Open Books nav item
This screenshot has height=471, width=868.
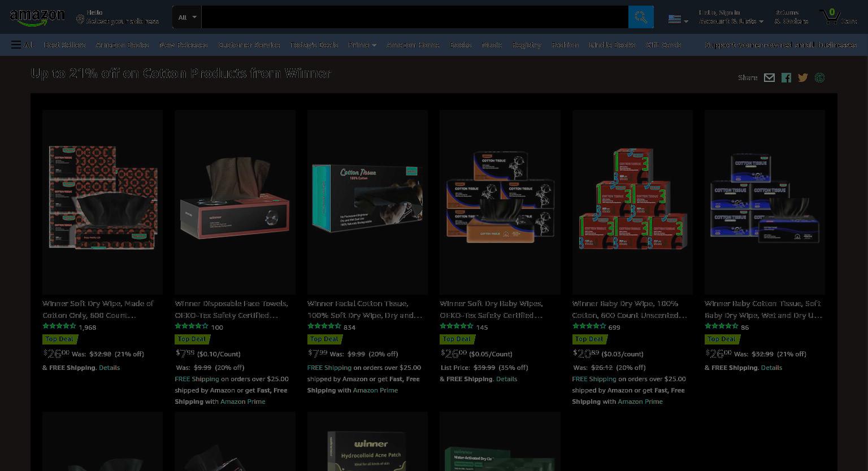(x=461, y=45)
